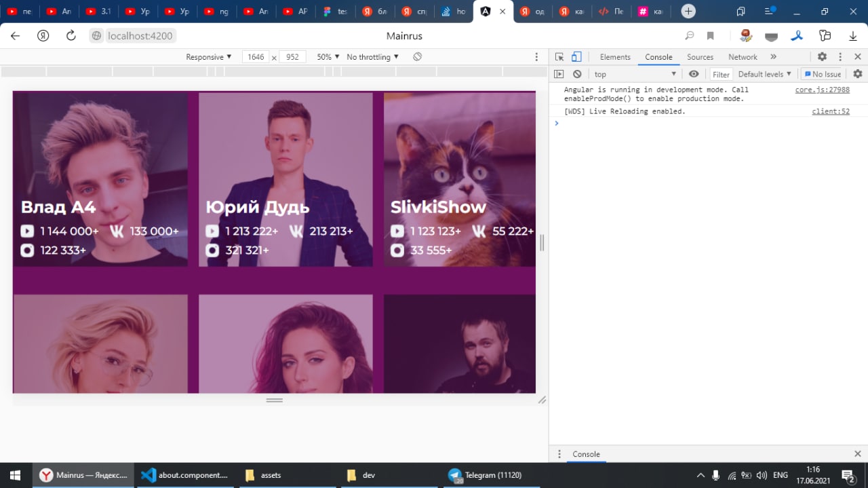Viewport: 868px width, 488px height.
Task: Open the Default levels dropdown
Action: [764, 74]
